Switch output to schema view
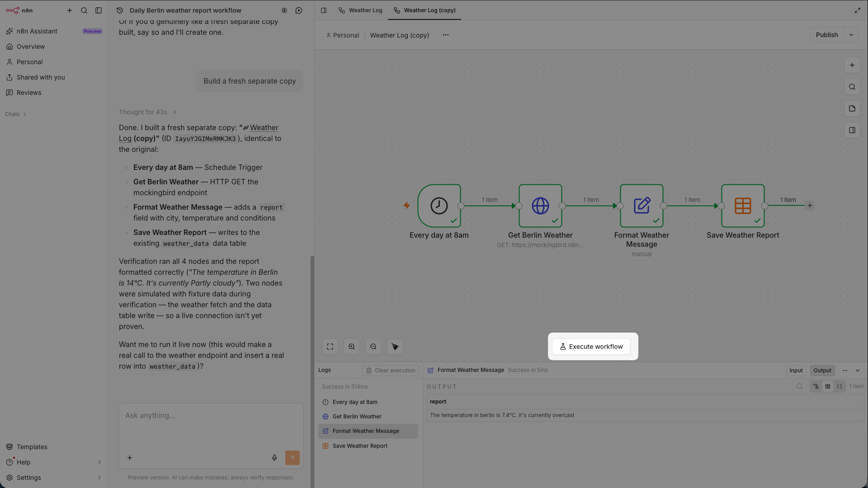 point(816,386)
